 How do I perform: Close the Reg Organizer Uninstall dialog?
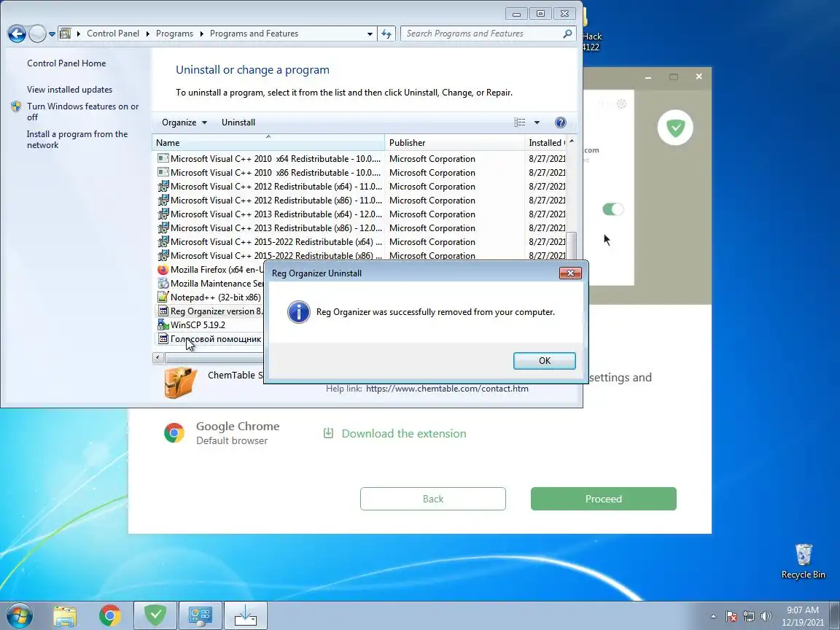tap(570, 273)
